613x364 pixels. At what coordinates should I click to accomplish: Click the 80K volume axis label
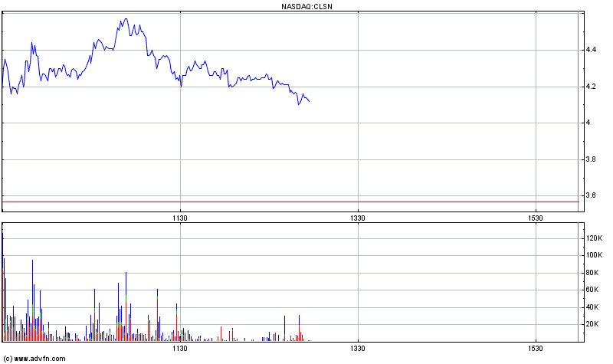[x=592, y=273]
